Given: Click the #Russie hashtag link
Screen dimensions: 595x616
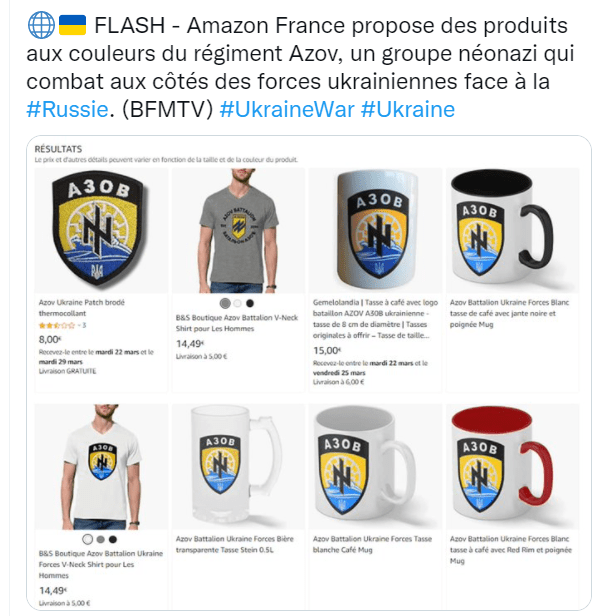Looking at the screenshot, I should [67, 109].
